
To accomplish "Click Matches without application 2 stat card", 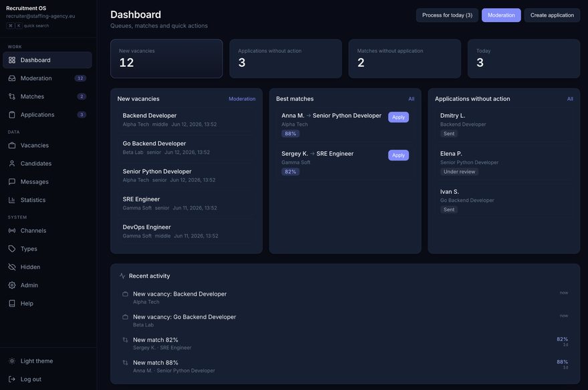I will pos(405,59).
